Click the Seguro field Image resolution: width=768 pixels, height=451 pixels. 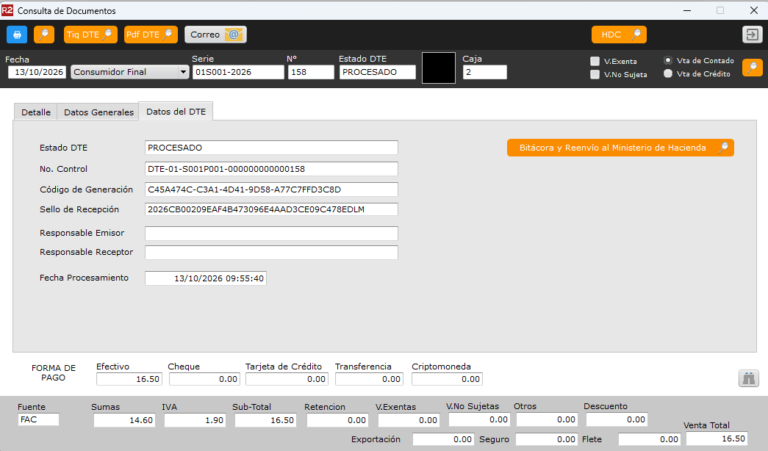[x=547, y=439]
